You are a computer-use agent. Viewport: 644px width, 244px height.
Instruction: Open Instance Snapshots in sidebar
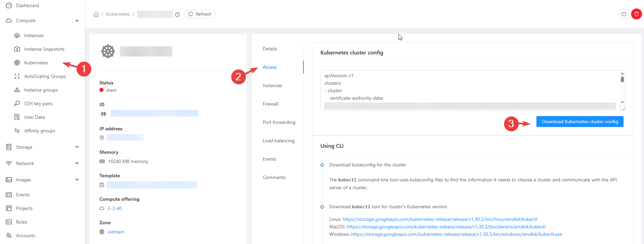pyautogui.click(x=44, y=49)
